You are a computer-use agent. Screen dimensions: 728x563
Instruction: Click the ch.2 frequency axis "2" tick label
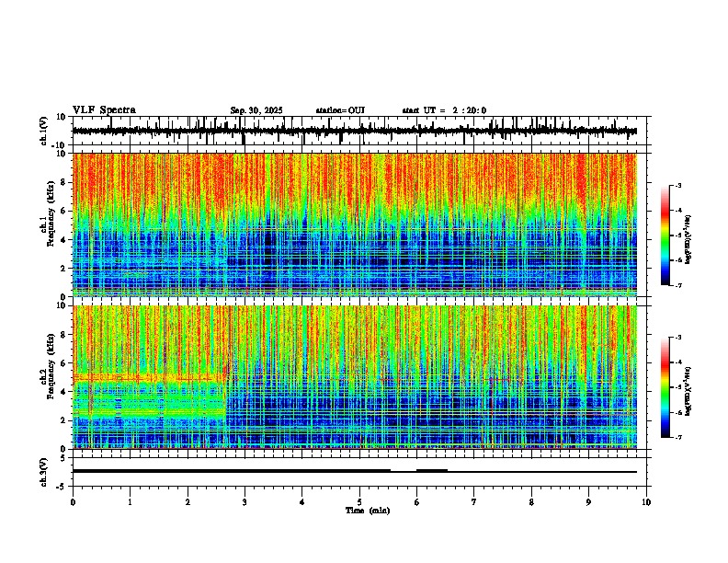[63, 420]
